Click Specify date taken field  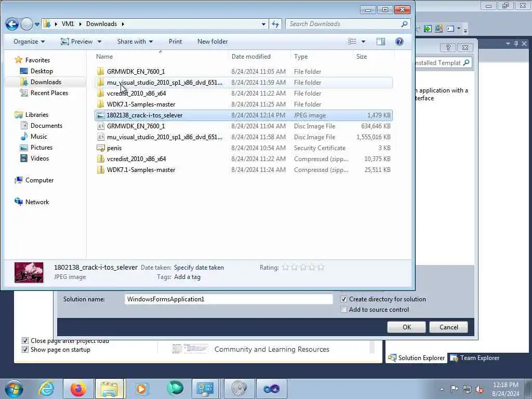pyautogui.click(x=199, y=268)
